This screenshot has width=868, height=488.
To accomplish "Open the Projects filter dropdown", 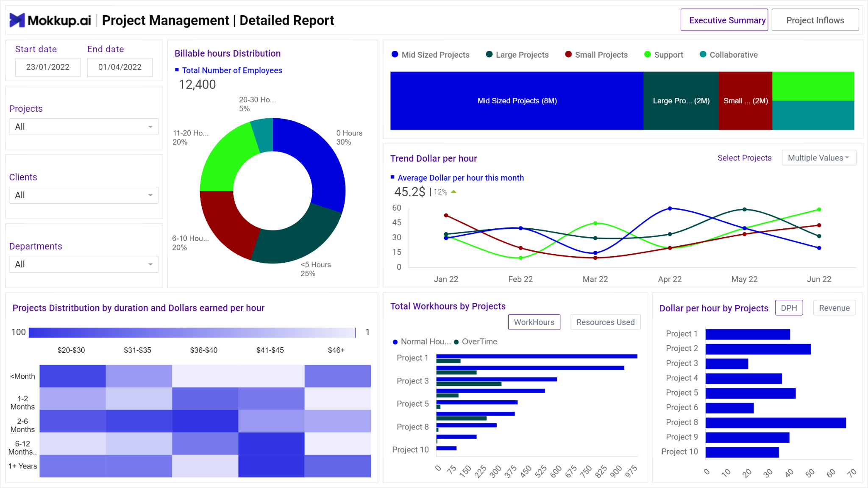I will [84, 127].
